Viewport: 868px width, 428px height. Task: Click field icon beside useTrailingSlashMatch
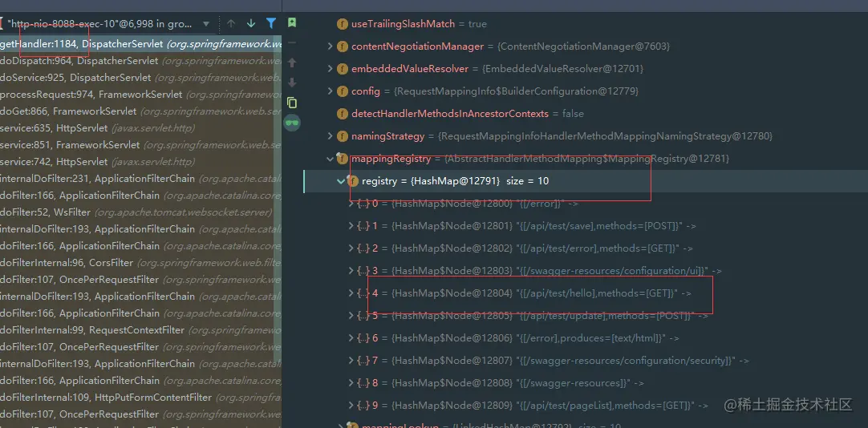pyautogui.click(x=343, y=24)
